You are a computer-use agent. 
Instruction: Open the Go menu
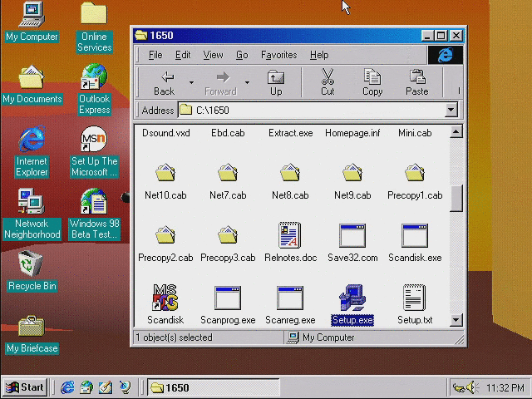coord(242,55)
